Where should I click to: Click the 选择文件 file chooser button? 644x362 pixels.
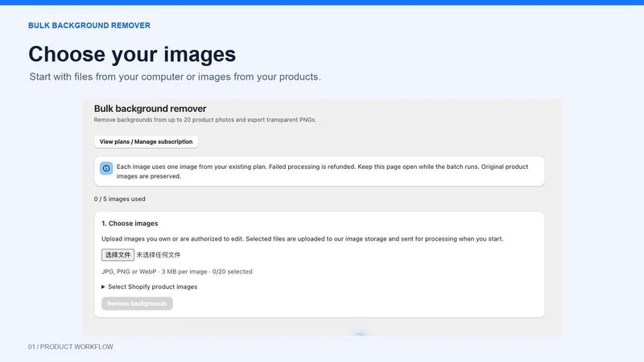coord(118,255)
